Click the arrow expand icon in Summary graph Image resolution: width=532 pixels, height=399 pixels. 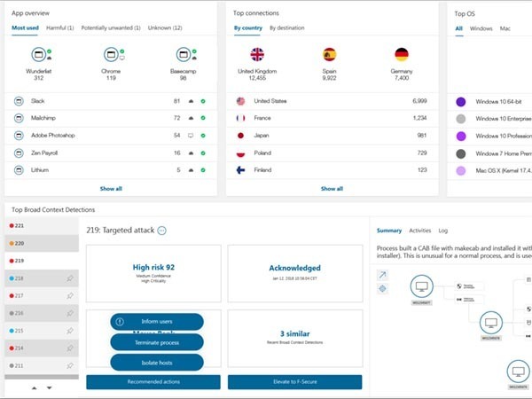[x=382, y=275]
